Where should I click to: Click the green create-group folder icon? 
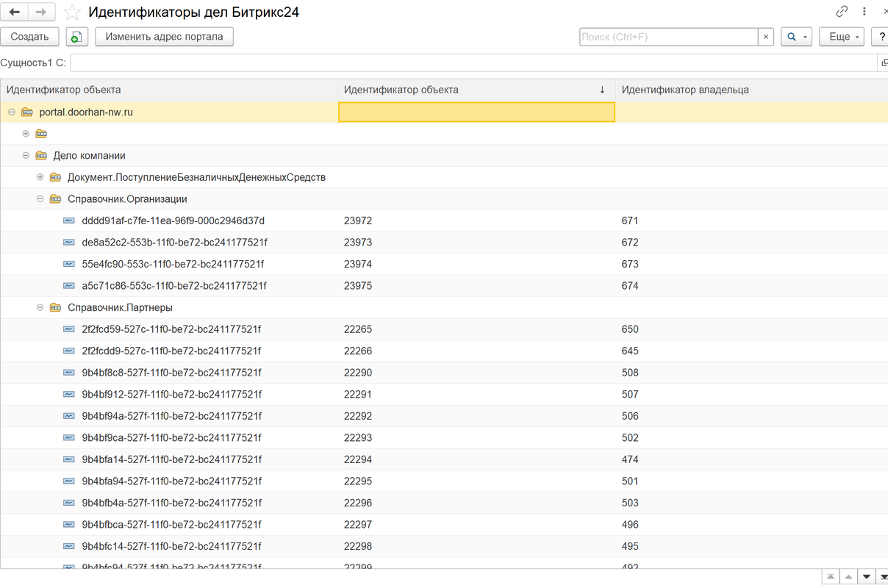[x=76, y=37]
